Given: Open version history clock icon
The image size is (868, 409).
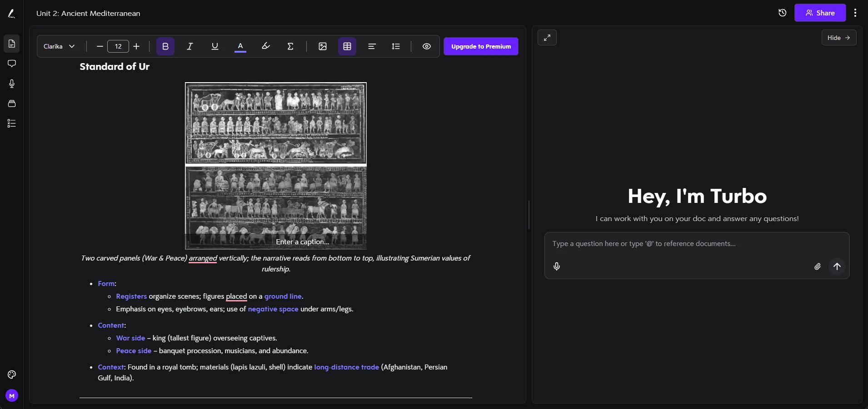Looking at the screenshot, I should pyautogui.click(x=782, y=13).
